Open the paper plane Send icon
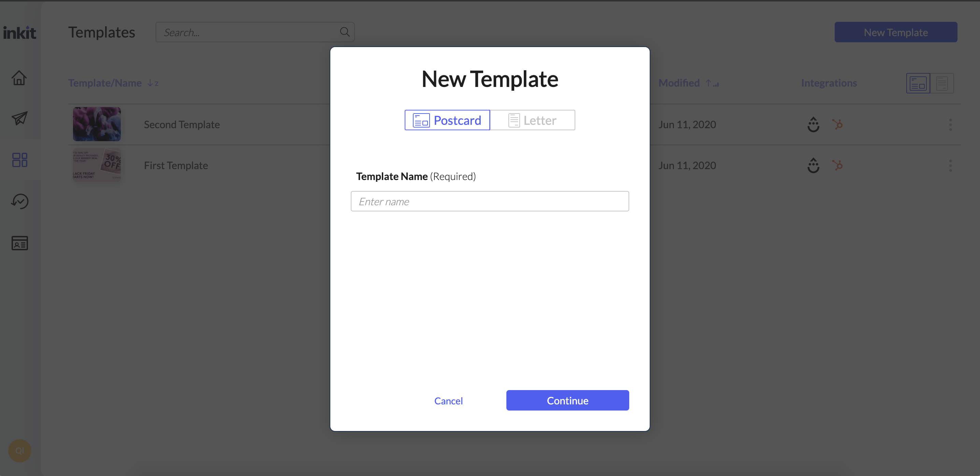The height and width of the screenshot is (476, 980). pyautogui.click(x=19, y=118)
